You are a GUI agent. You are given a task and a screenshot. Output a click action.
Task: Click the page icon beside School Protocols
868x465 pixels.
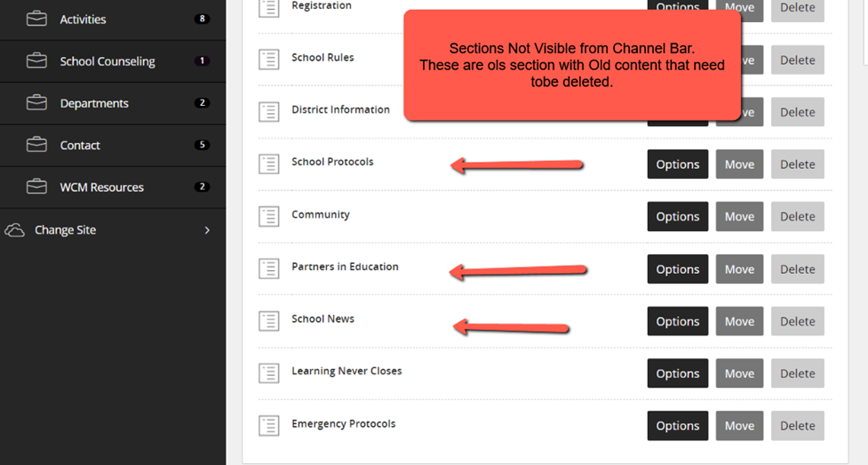(x=269, y=164)
